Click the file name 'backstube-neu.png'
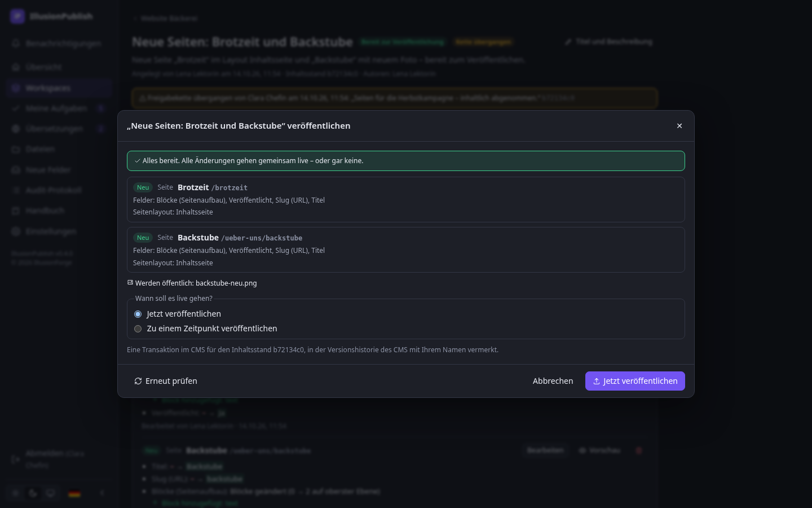This screenshot has height=508, width=812. tap(226, 283)
